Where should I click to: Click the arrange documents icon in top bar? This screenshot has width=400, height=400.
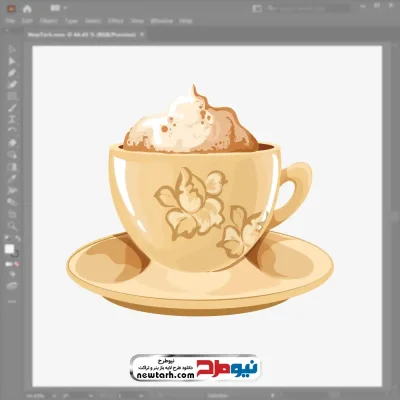click(x=55, y=8)
